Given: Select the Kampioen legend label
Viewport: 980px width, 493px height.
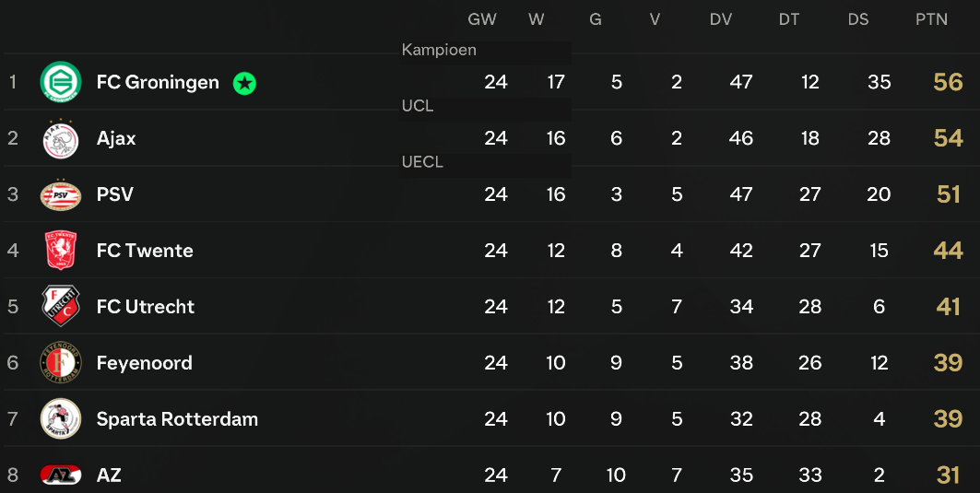Looking at the screenshot, I should coord(439,50).
